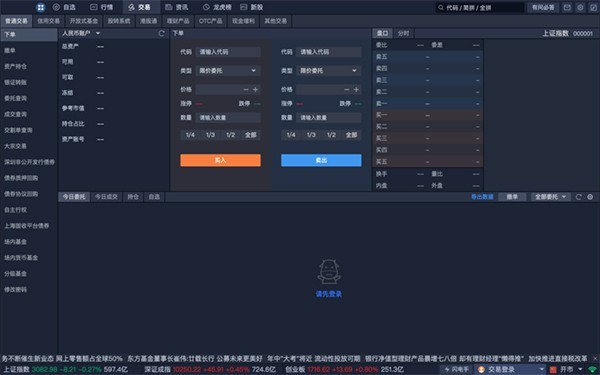This screenshot has height=375, width=600.
Task: Select the 今日成交 tab
Action: pyautogui.click(x=106, y=197)
